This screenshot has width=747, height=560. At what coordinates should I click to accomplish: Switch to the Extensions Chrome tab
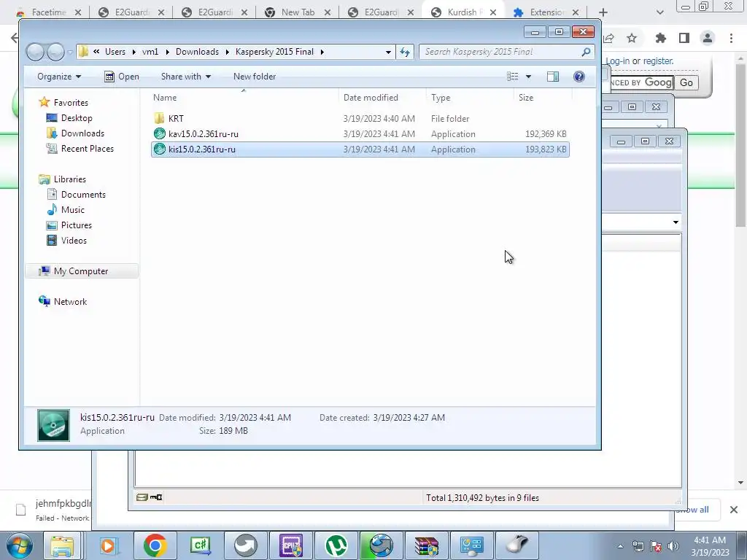547,12
